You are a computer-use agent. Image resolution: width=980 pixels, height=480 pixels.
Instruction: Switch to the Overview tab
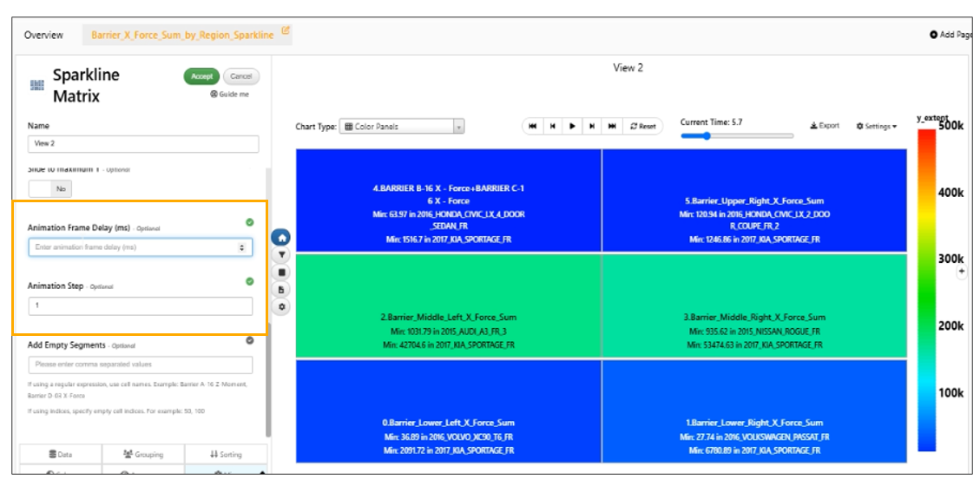point(43,35)
